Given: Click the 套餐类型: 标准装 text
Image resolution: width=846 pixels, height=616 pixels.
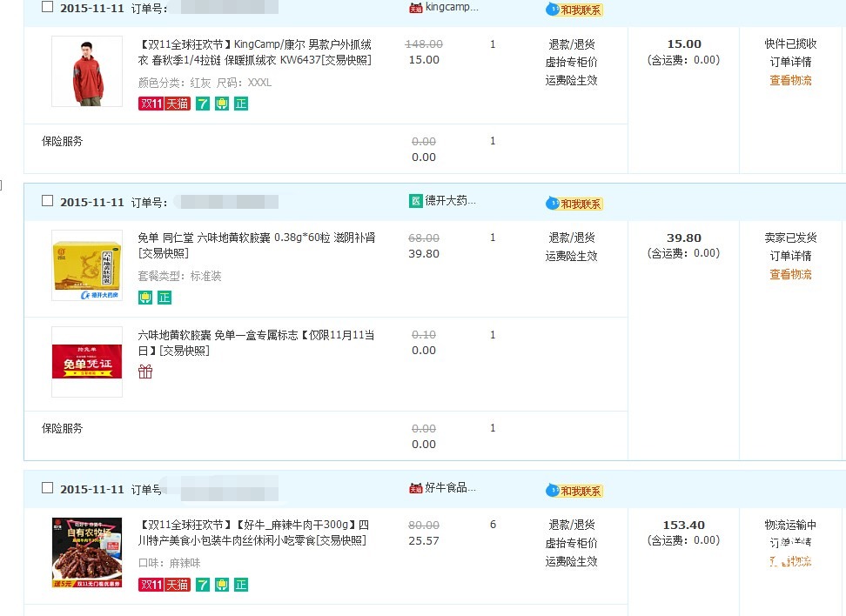Looking at the screenshot, I should 179,276.
